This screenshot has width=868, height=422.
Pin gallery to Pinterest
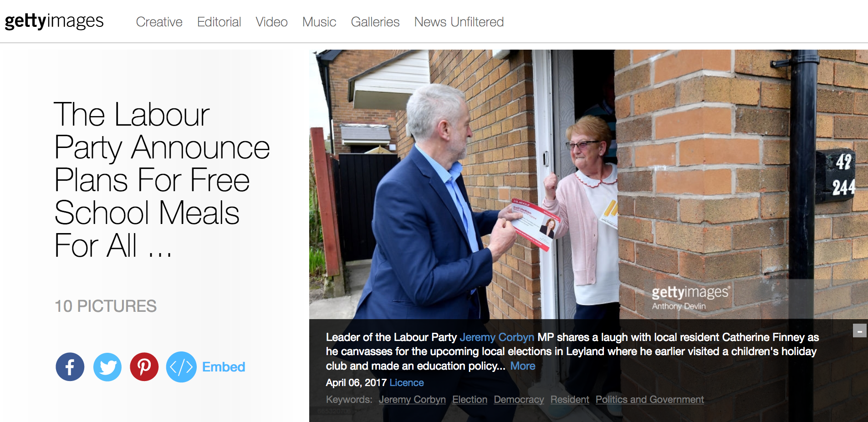tap(144, 367)
